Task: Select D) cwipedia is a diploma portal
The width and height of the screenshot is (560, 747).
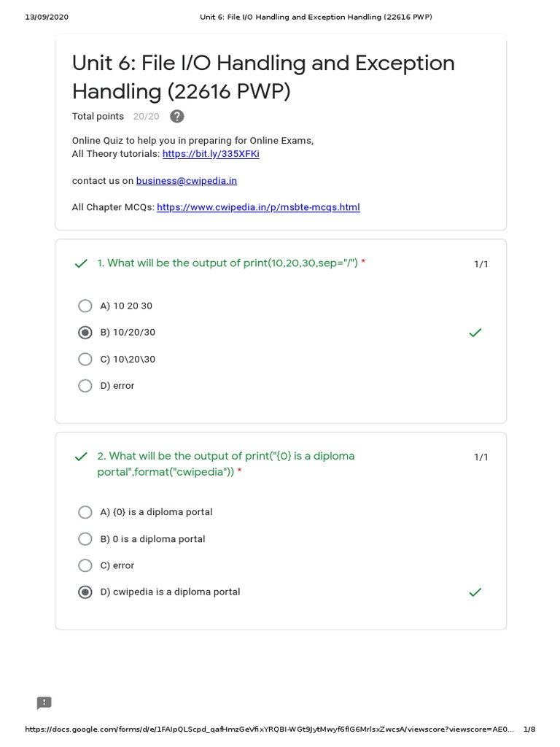Action: pyautogui.click(x=85, y=592)
